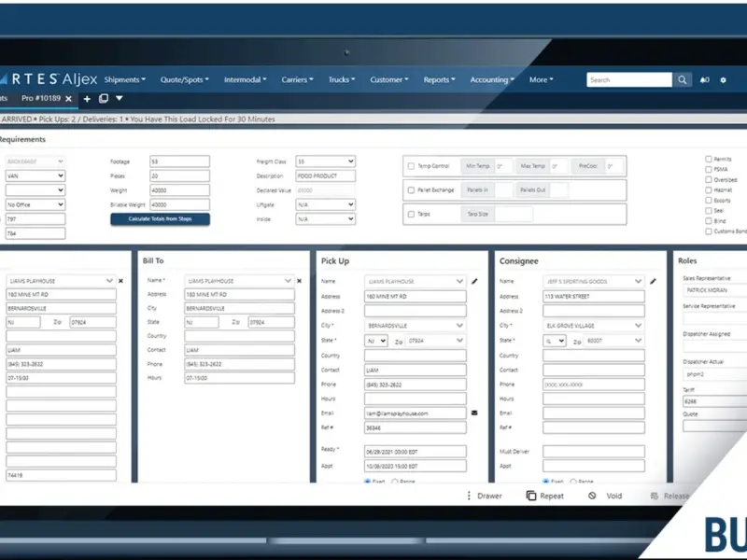747x560 pixels.
Task: Clear Bill To name with X icon
Action: coord(299,281)
